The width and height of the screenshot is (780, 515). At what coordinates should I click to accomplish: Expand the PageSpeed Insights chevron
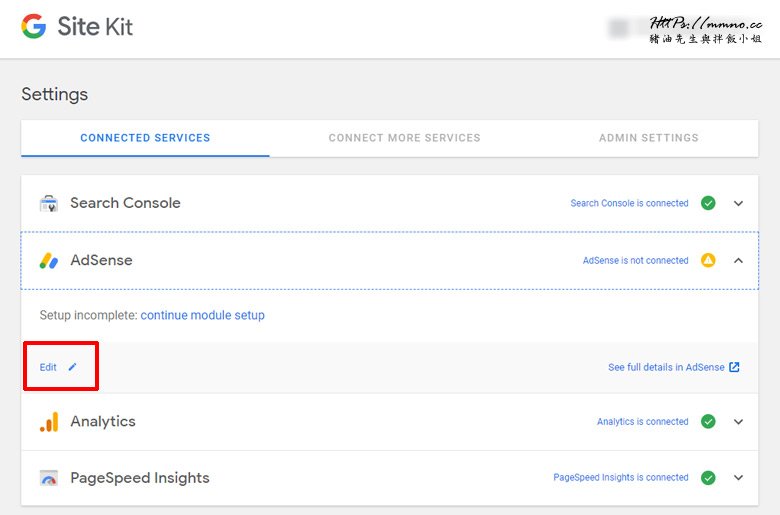click(739, 478)
